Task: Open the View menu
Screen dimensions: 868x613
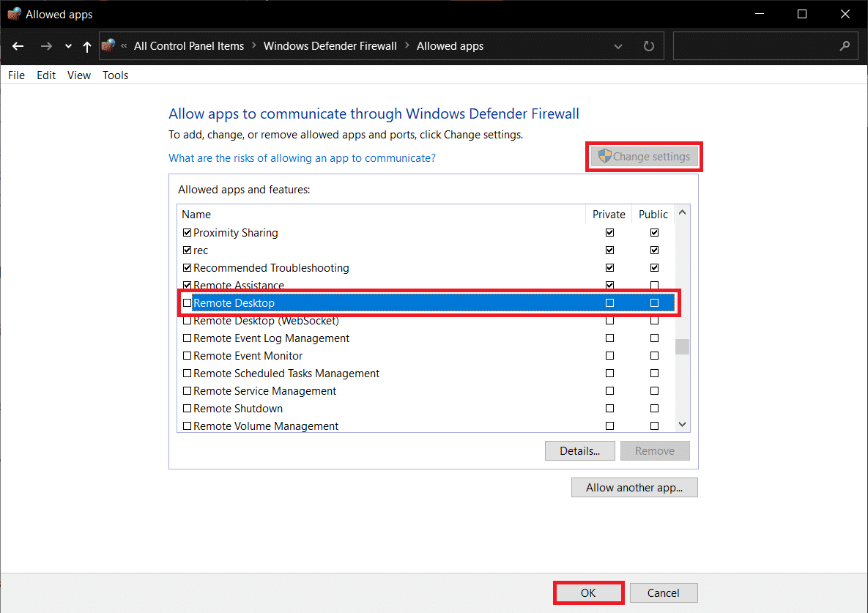Action: click(79, 75)
